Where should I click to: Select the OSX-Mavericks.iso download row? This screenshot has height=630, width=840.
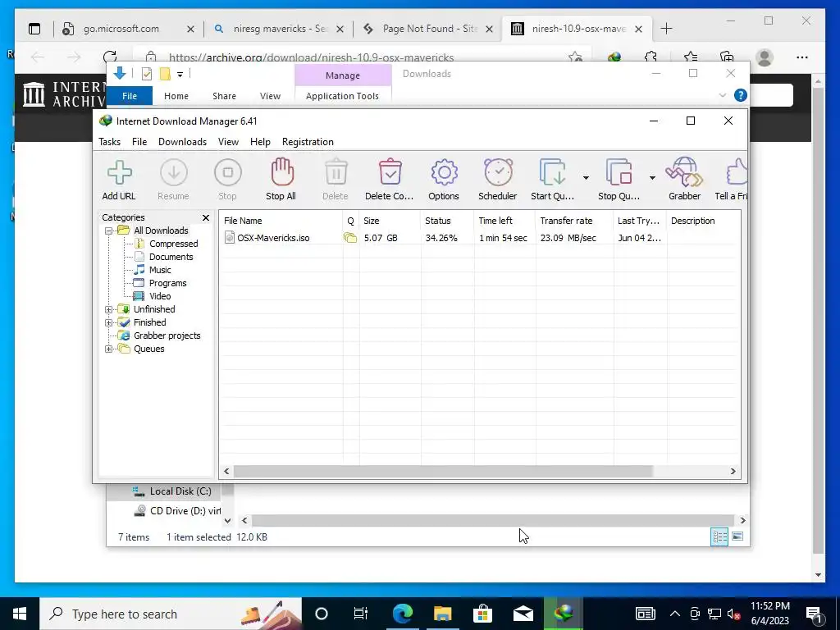coord(479,238)
